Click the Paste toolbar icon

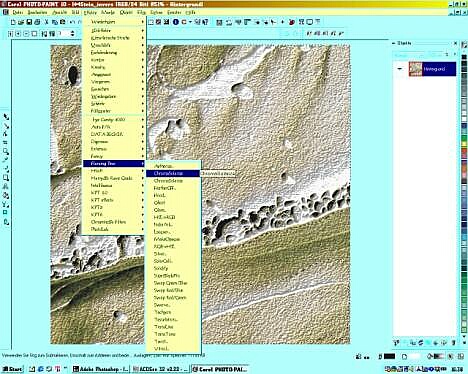pos(63,22)
